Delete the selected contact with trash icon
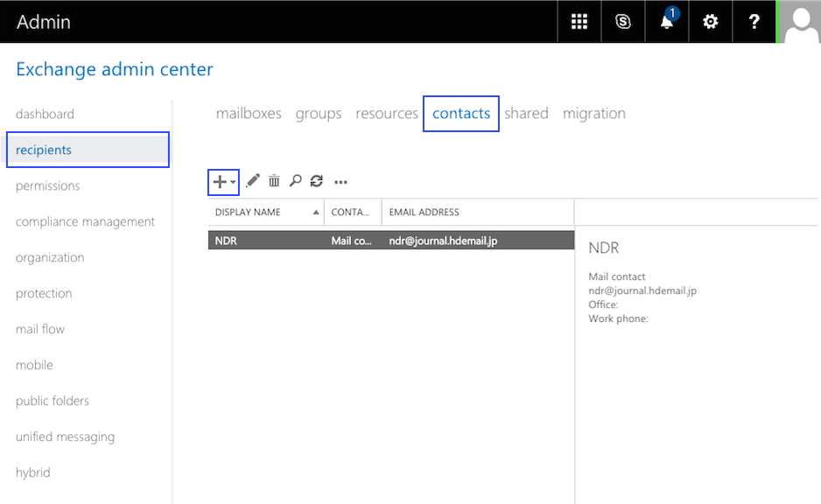The width and height of the screenshot is (821, 504). tap(274, 181)
